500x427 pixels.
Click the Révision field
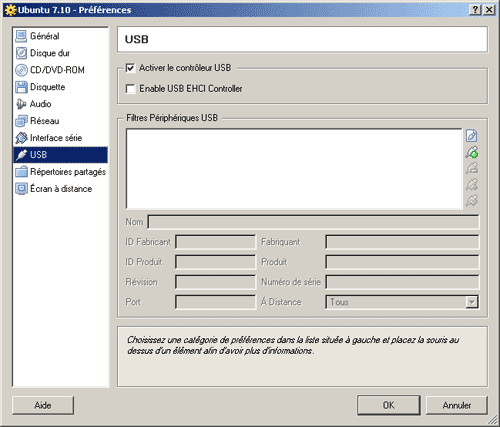(215, 282)
